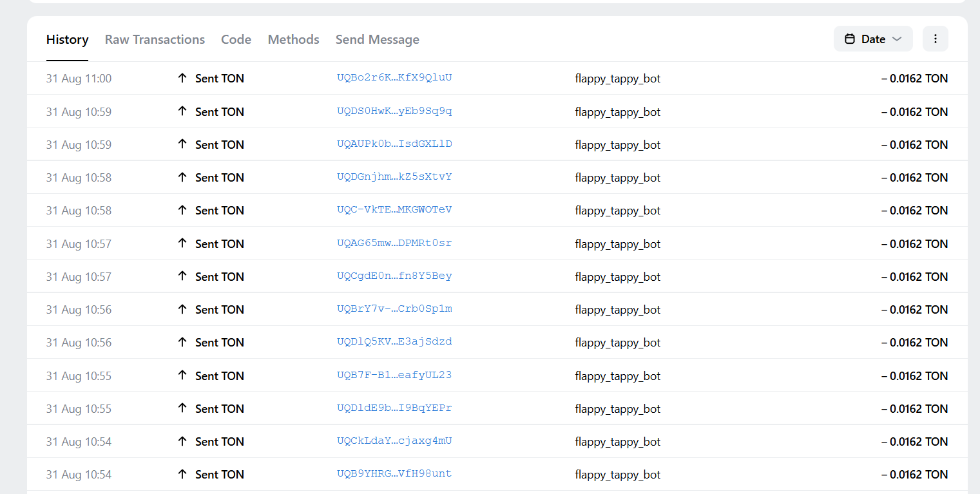The image size is (980, 494).
Task: Open the UQC-VkTE…MKGWOTeV address link
Action: 394,209
